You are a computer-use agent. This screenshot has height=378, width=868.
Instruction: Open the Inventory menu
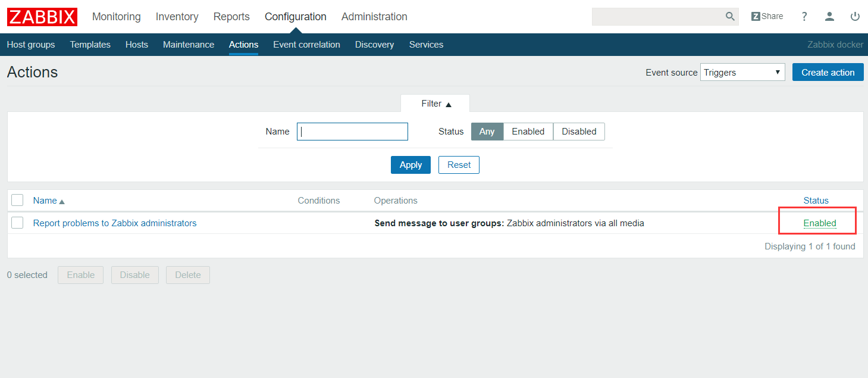(x=177, y=17)
